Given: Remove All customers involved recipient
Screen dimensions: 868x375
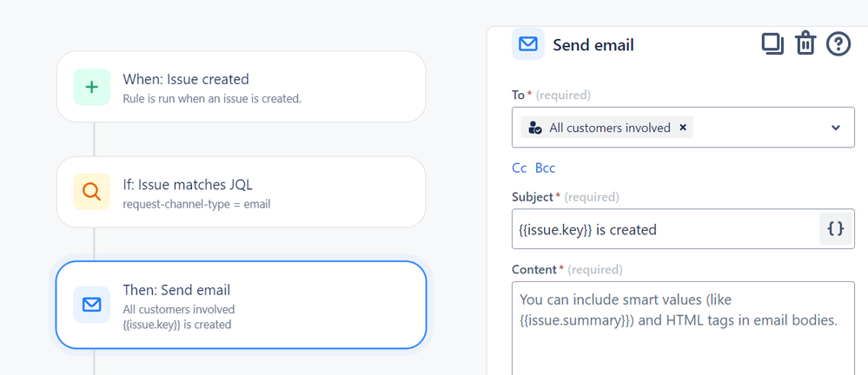Looking at the screenshot, I should (683, 128).
